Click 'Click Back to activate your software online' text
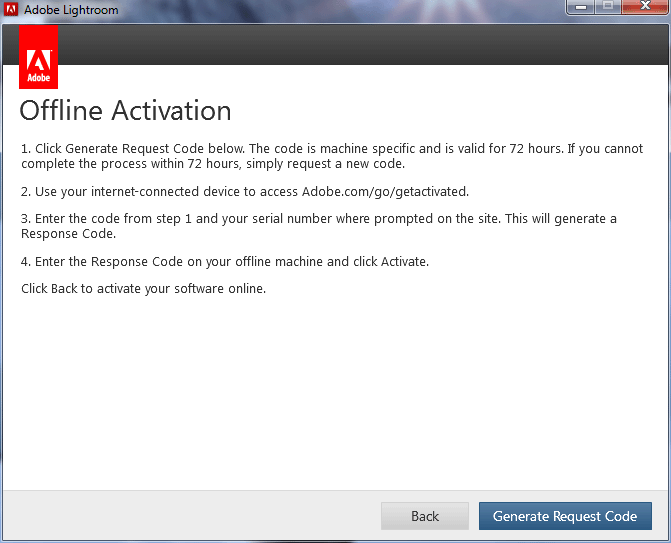Image resolution: width=671 pixels, height=543 pixels. click(143, 289)
